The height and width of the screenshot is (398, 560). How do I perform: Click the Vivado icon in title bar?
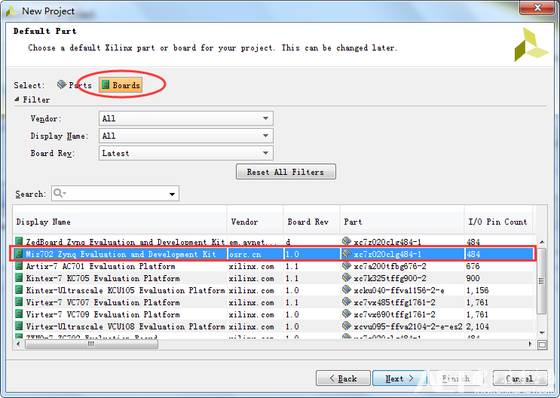click(x=11, y=11)
